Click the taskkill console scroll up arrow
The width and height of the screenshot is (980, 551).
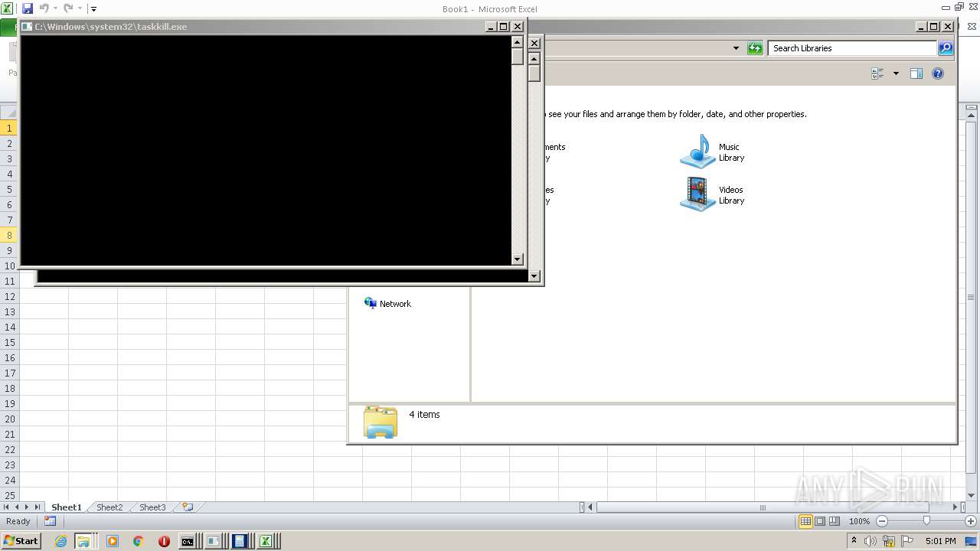[517, 42]
